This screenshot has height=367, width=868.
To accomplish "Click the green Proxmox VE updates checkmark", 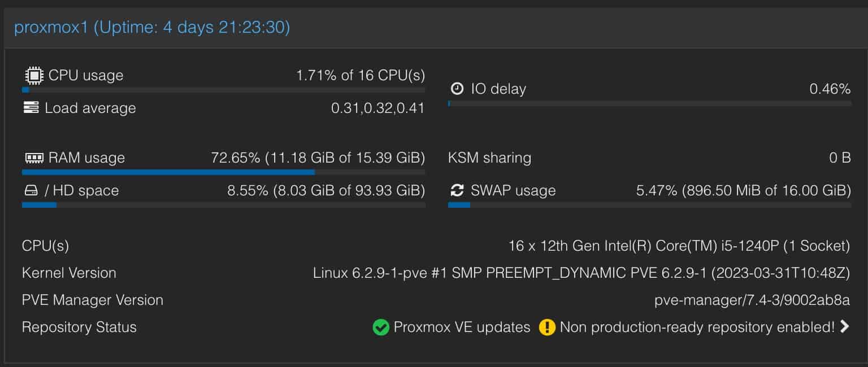I will [x=381, y=327].
